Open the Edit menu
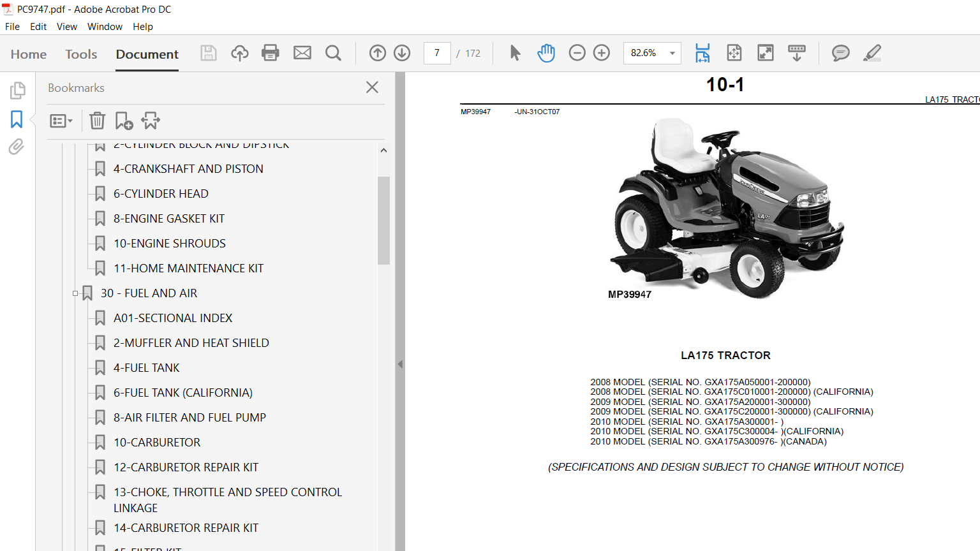This screenshot has width=980, height=551. click(38, 27)
